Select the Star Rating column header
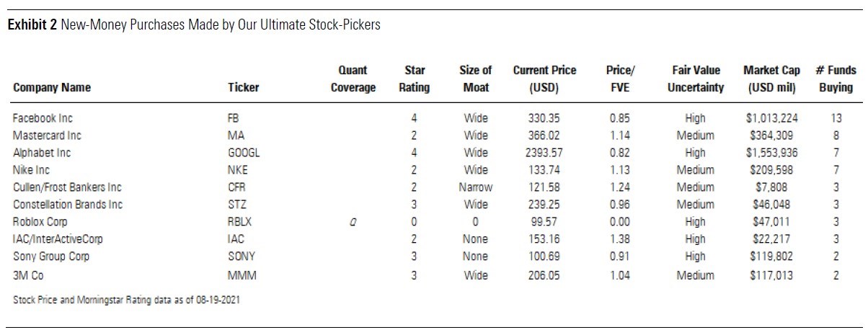Viewport: 868px width, 335px height. click(x=414, y=79)
